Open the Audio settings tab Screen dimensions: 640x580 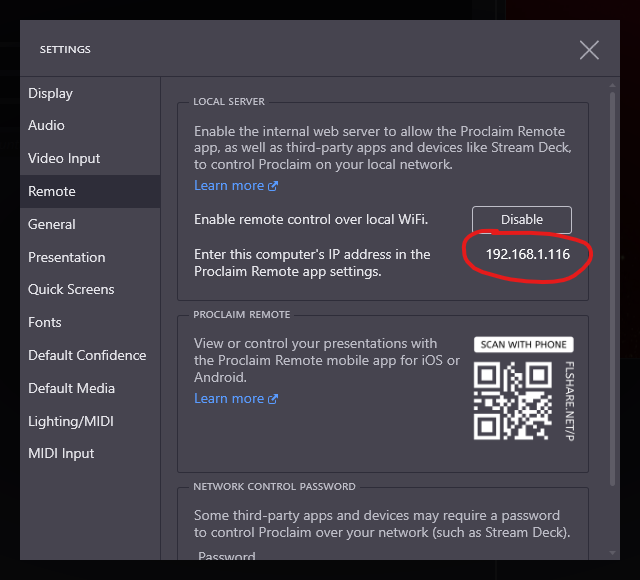(90, 125)
